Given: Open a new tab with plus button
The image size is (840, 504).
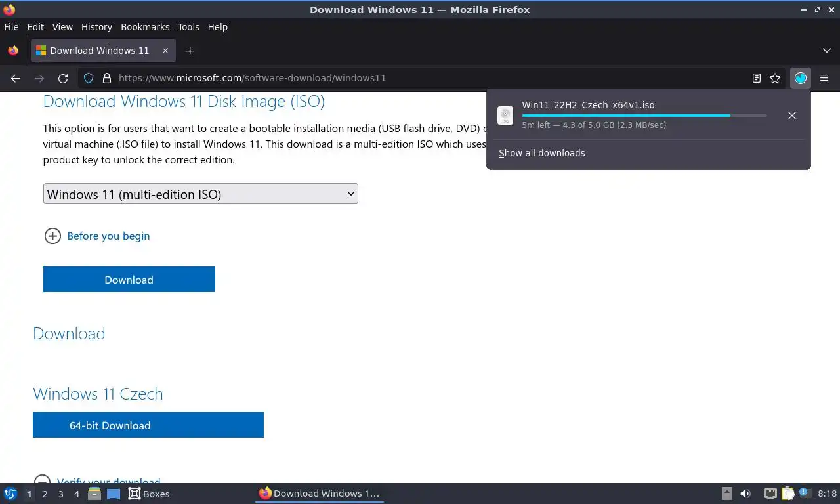Looking at the screenshot, I should (x=190, y=51).
